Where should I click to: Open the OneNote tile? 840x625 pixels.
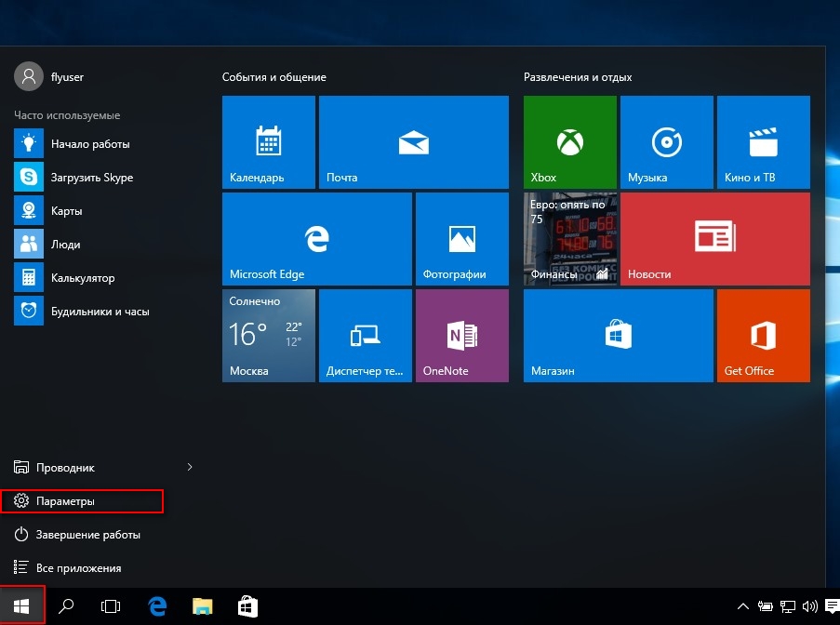pos(461,336)
